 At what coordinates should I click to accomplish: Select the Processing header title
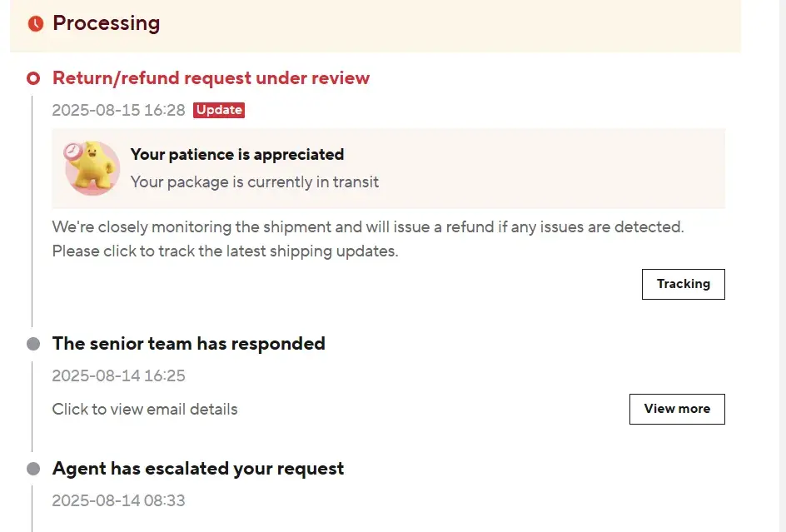[106, 23]
